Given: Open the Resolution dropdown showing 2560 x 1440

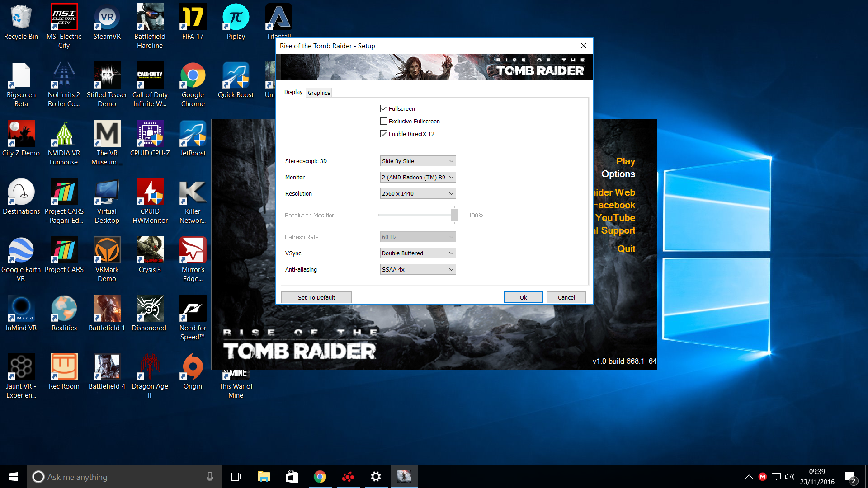Looking at the screenshot, I should (x=418, y=193).
